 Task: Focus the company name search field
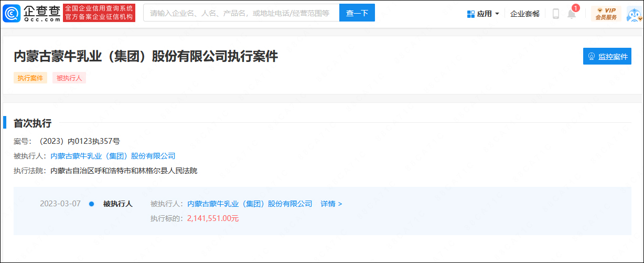point(241,13)
